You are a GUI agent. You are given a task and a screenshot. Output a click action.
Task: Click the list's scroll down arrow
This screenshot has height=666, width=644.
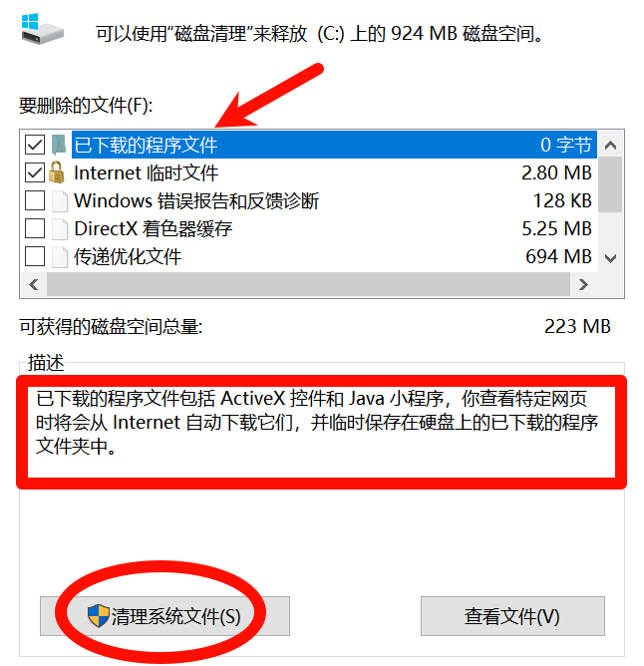tap(610, 258)
